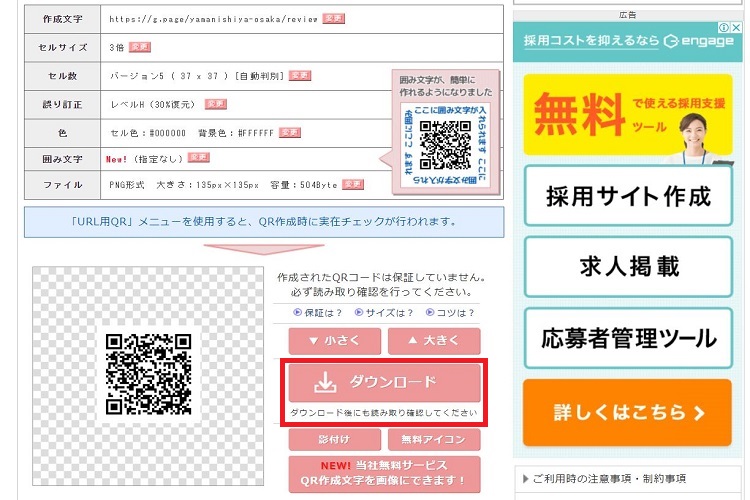This screenshot has height=500, width=750.
Task: Click the 3倍 cell size value
Action: coord(116,47)
